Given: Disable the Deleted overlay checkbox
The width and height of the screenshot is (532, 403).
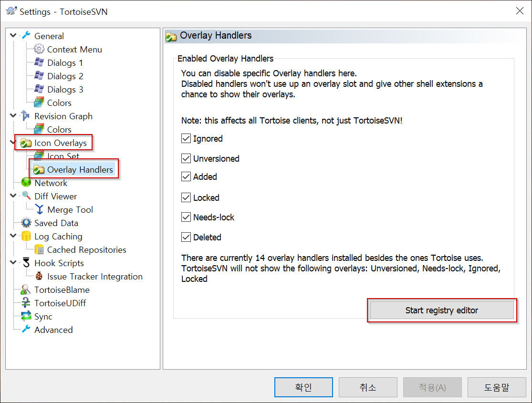Looking at the screenshot, I should pyautogui.click(x=186, y=237).
